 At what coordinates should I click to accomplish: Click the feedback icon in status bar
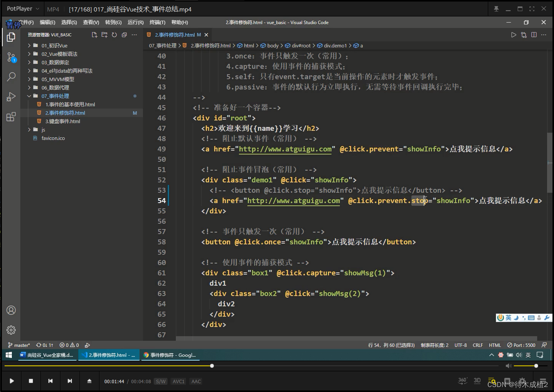coord(544,345)
